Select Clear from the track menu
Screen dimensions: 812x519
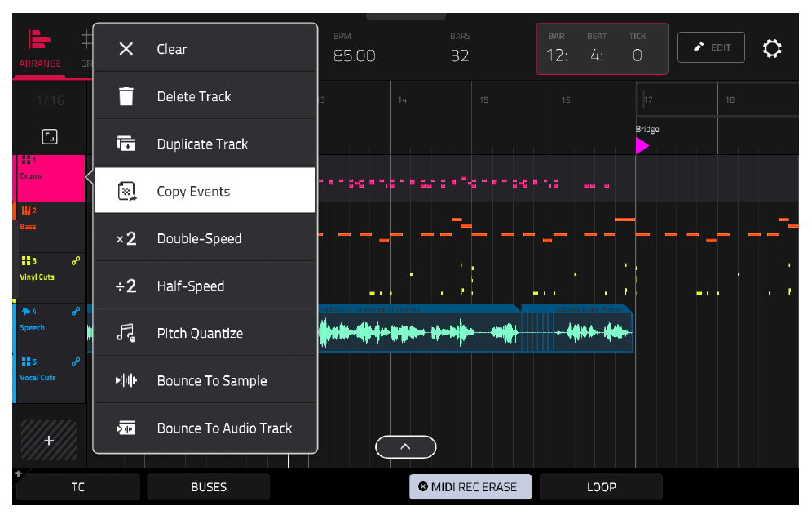click(205, 49)
